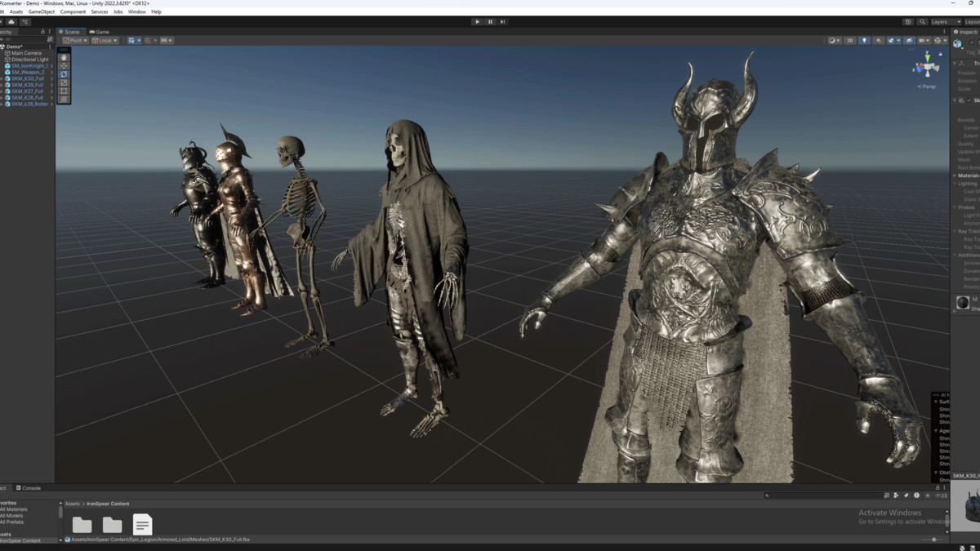This screenshot has width=980, height=551.
Task: Select the Rotate tool in scene overlay
Action: pyautogui.click(x=65, y=74)
